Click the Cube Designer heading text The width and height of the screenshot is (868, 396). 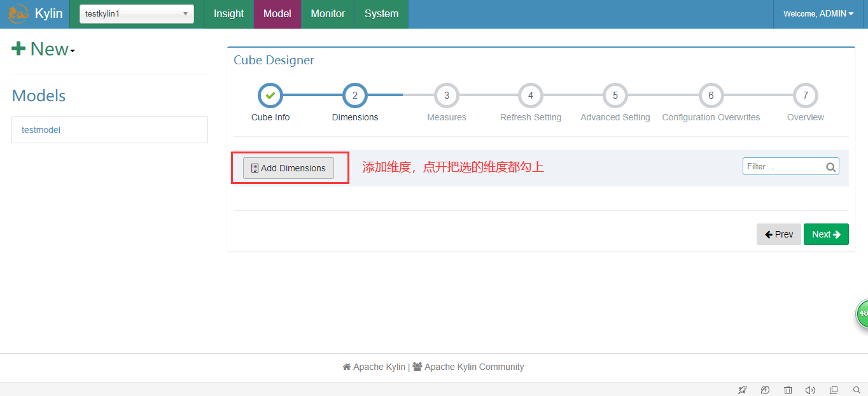(274, 60)
